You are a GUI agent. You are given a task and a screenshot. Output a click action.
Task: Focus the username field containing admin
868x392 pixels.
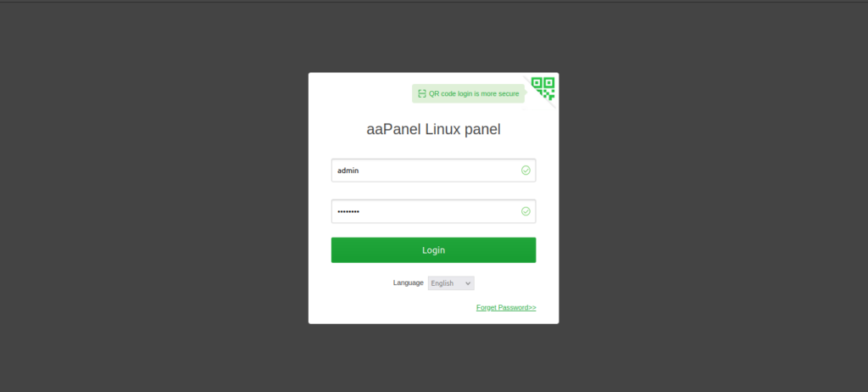433,171
